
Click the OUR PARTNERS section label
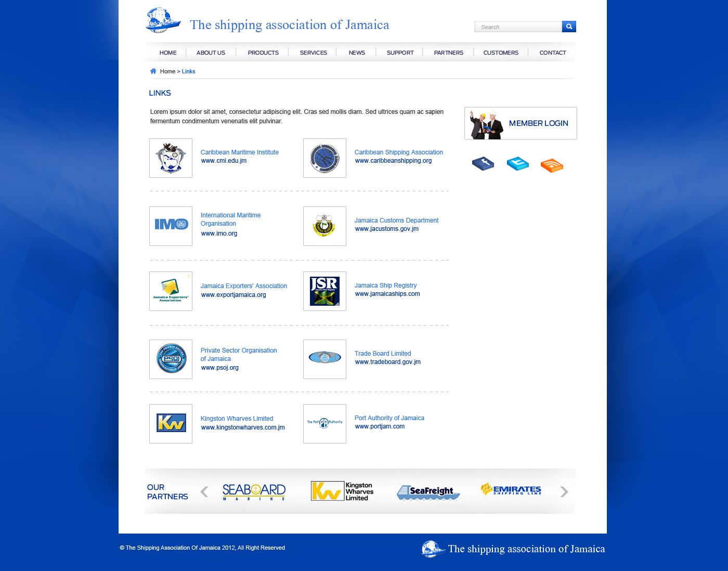(x=167, y=492)
